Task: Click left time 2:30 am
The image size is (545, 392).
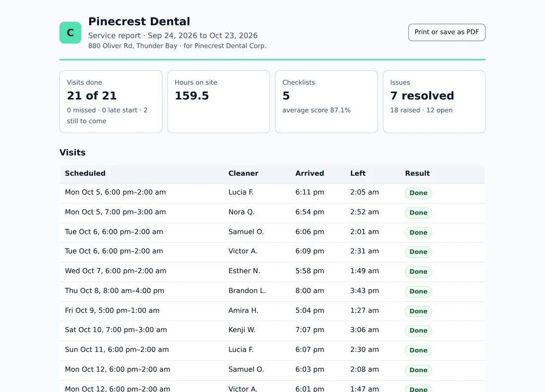Action: [x=365, y=350]
